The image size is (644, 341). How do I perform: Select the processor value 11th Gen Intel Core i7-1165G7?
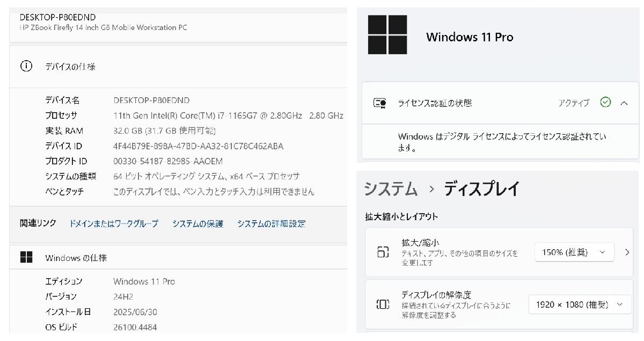click(x=228, y=115)
